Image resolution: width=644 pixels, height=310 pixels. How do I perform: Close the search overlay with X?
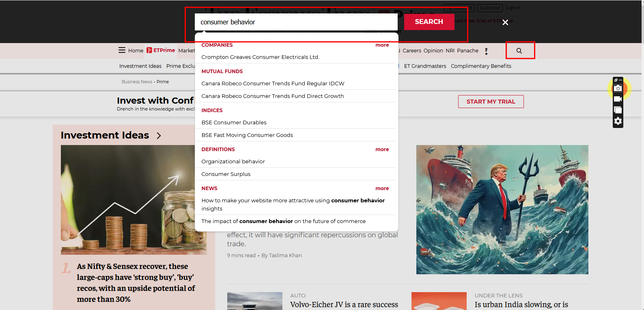pyautogui.click(x=505, y=22)
